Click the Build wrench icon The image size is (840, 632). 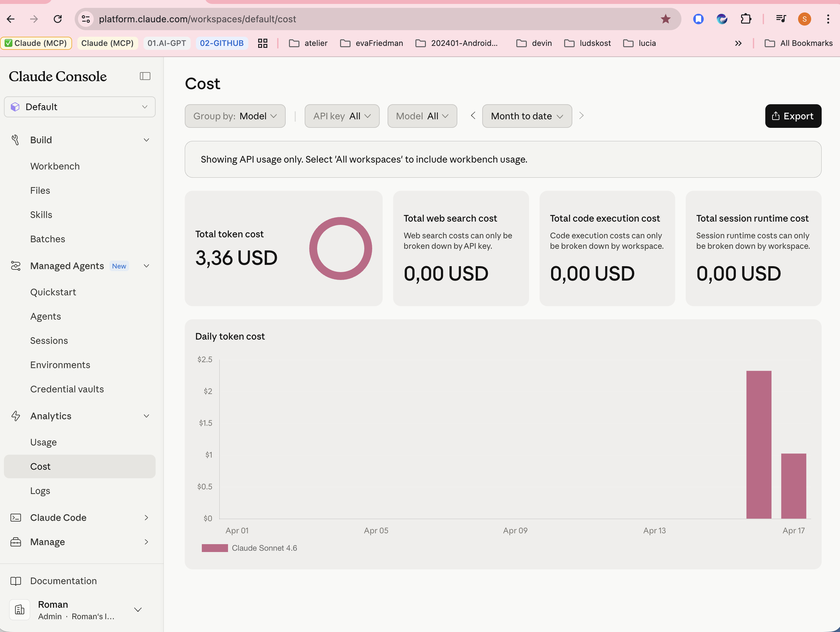coord(16,140)
